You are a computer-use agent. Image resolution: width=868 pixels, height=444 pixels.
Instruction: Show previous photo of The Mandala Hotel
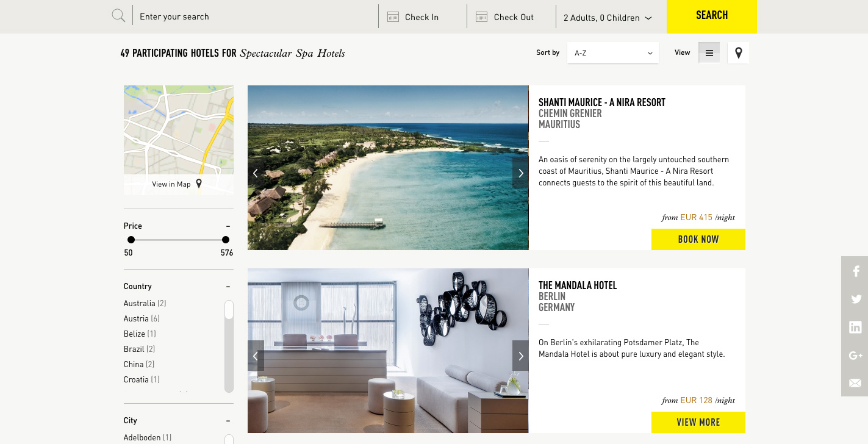tap(256, 356)
